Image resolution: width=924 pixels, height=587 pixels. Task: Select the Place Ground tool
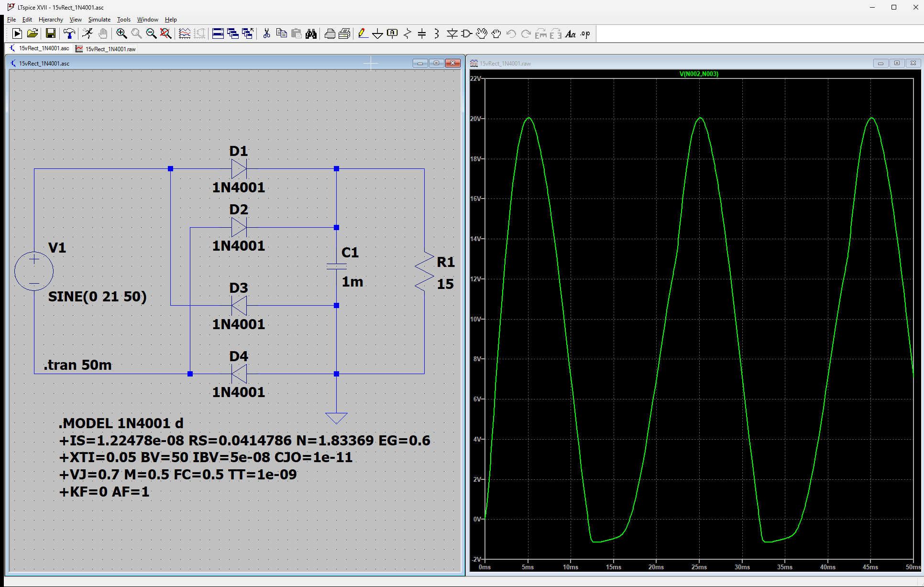pyautogui.click(x=377, y=33)
